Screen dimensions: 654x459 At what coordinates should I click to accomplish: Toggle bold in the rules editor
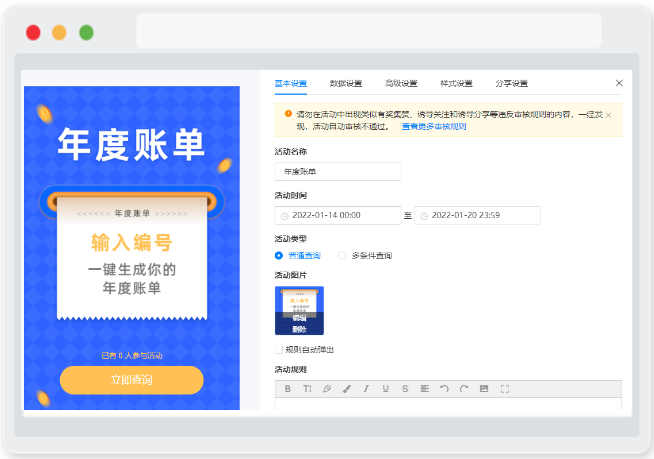click(x=287, y=388)
